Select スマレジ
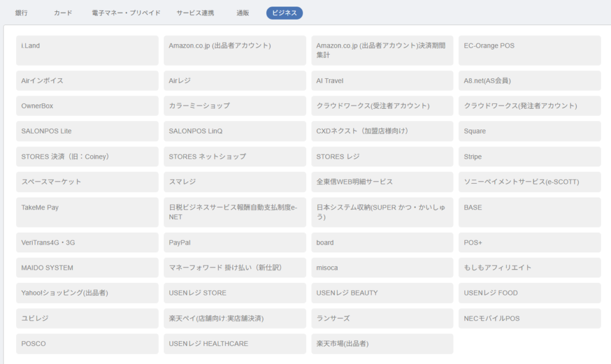This screenshot has width=611, height=364. pyautogui.click(x=234, y=181)
